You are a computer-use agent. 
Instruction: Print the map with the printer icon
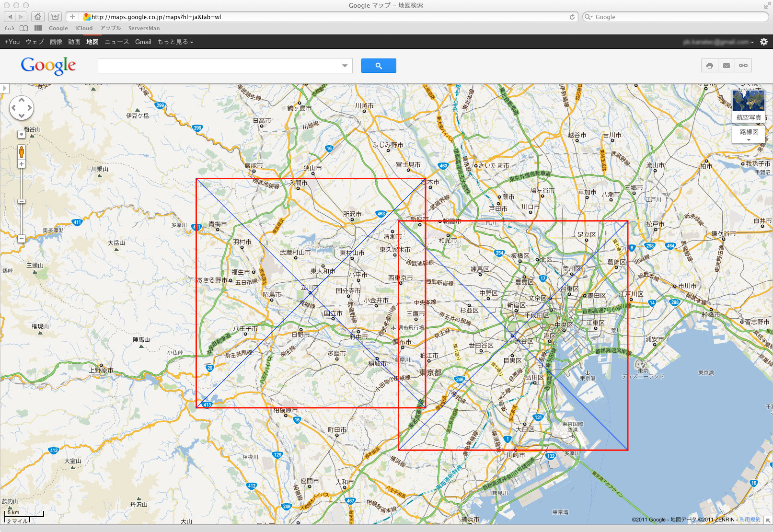coord(709,66)
